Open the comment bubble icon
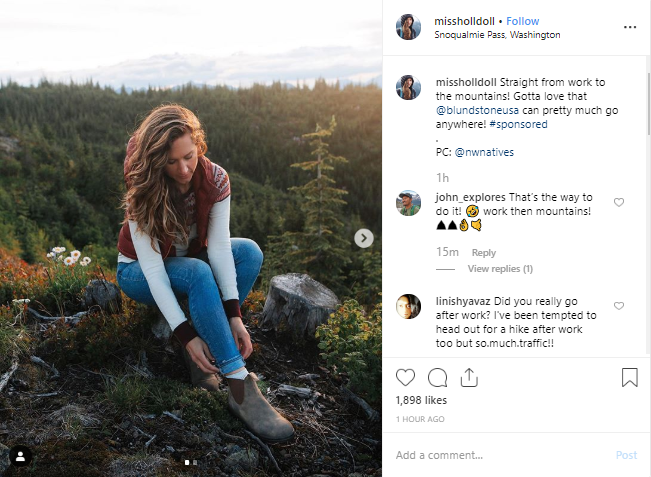 437,378
